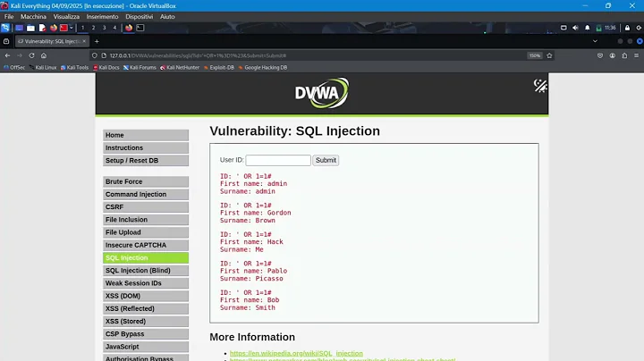Open the Command Injection page
644x361 pixels.
pyautogui.click(x=146, y=195)
